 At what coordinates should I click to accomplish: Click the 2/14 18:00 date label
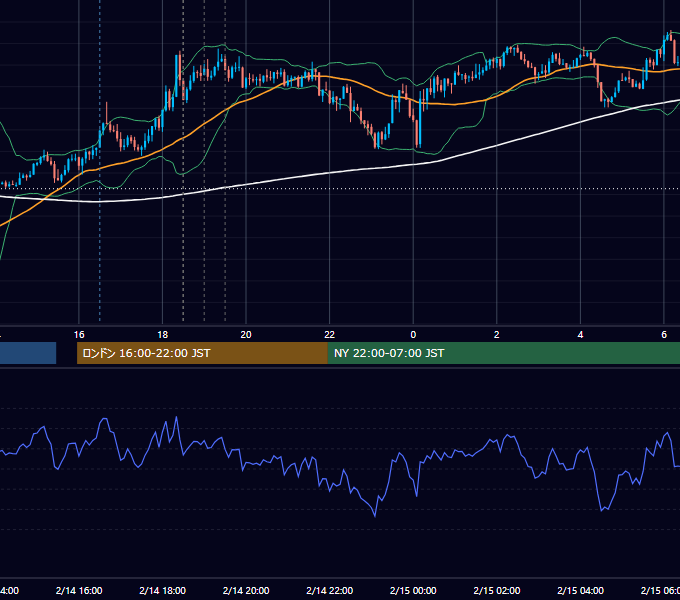tap(163, 590)
